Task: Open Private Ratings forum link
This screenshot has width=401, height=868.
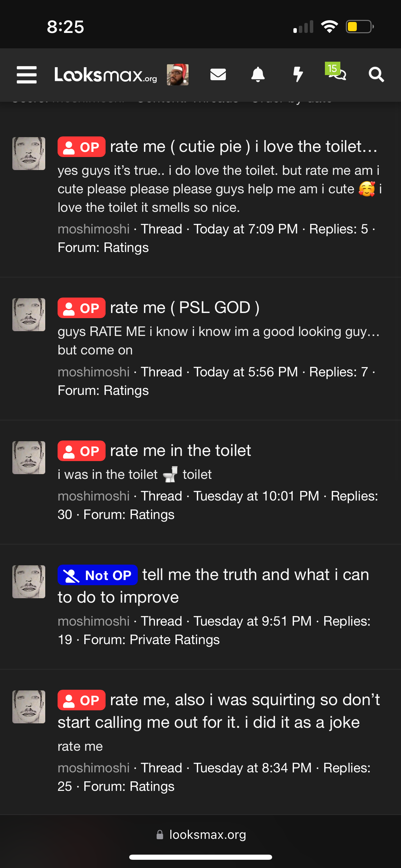Action: [x=175, y=640]
